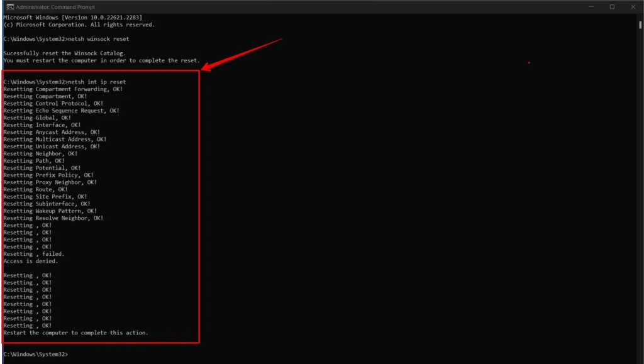Click 'Resetting Multicast Address, OK!' line
The image size is (644, 364).
click(55, 139)
